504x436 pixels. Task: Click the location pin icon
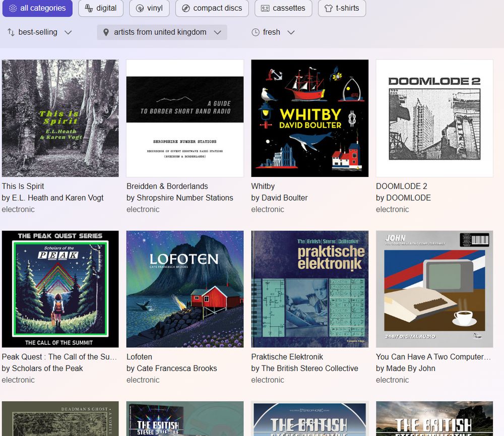(x=106, y=32)
